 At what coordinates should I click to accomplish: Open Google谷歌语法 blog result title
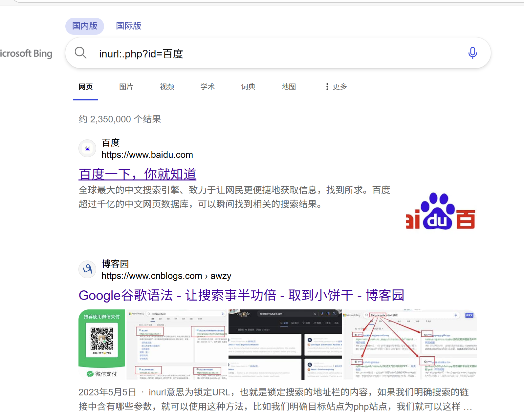click(x=241, y=295)
